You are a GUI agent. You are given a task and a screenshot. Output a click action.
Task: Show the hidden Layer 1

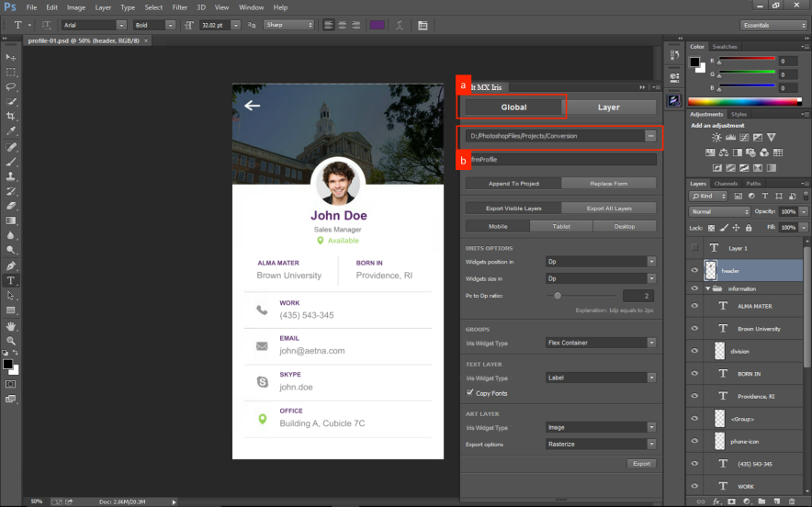[x=694, y=248]
